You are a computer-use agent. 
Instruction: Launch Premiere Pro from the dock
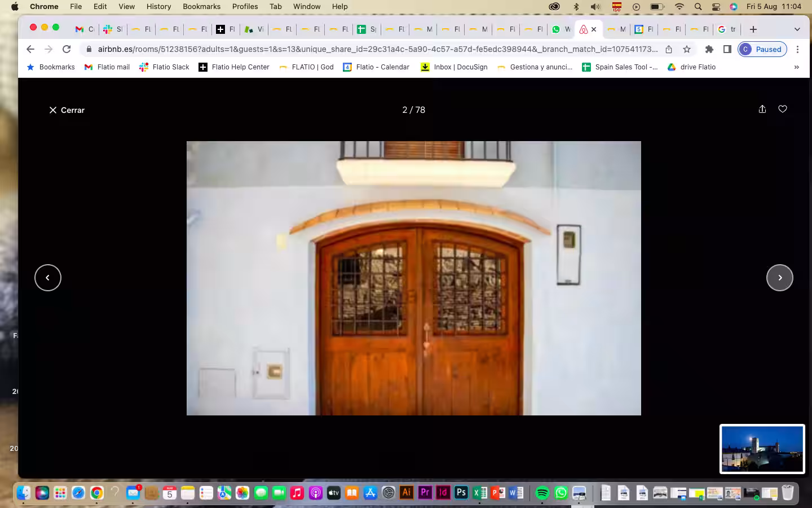tap(425, 493)
